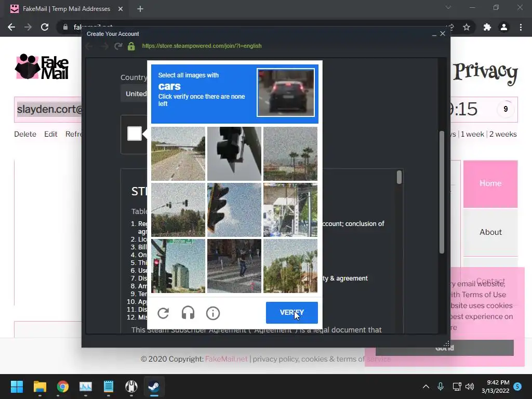
Task: Close the Create Your Account popup window
Action: 443,34
